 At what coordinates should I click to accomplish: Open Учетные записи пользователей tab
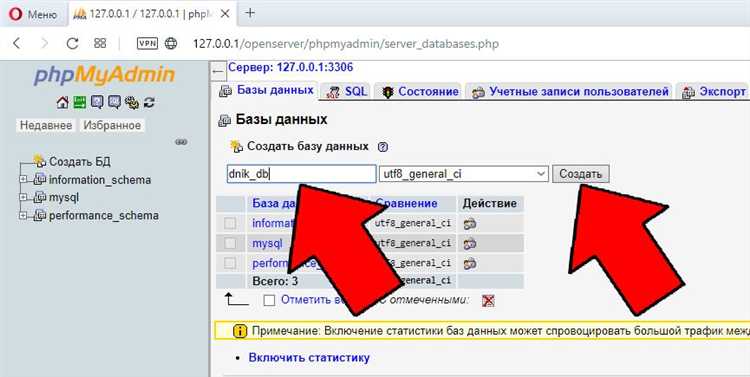point(569,91)
